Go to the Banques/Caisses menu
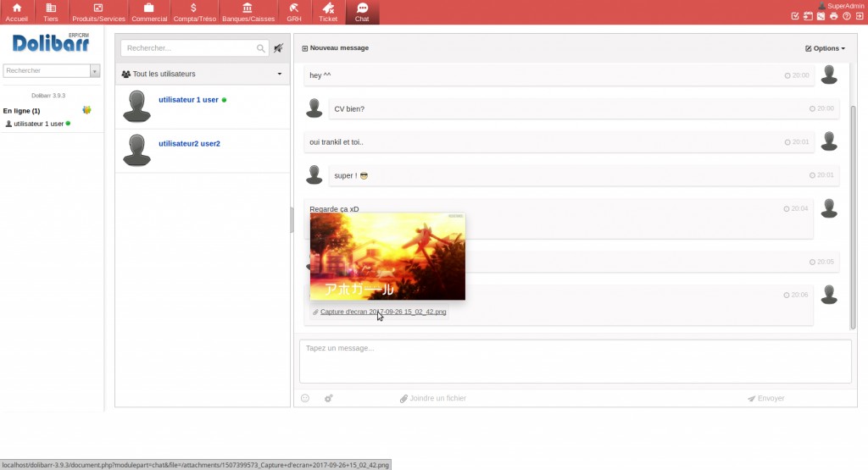This screenshot has width=868, height=470. click(x=247, y=13)
